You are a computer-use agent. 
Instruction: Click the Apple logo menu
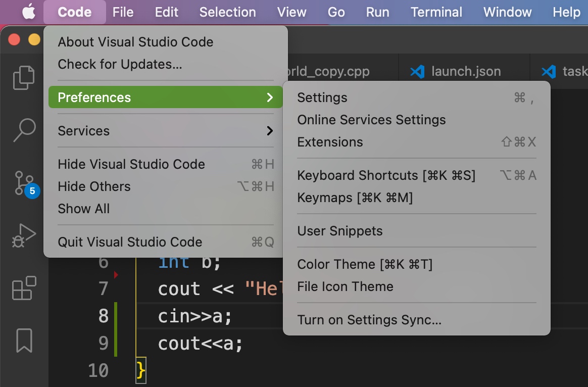tap(29, 12)
